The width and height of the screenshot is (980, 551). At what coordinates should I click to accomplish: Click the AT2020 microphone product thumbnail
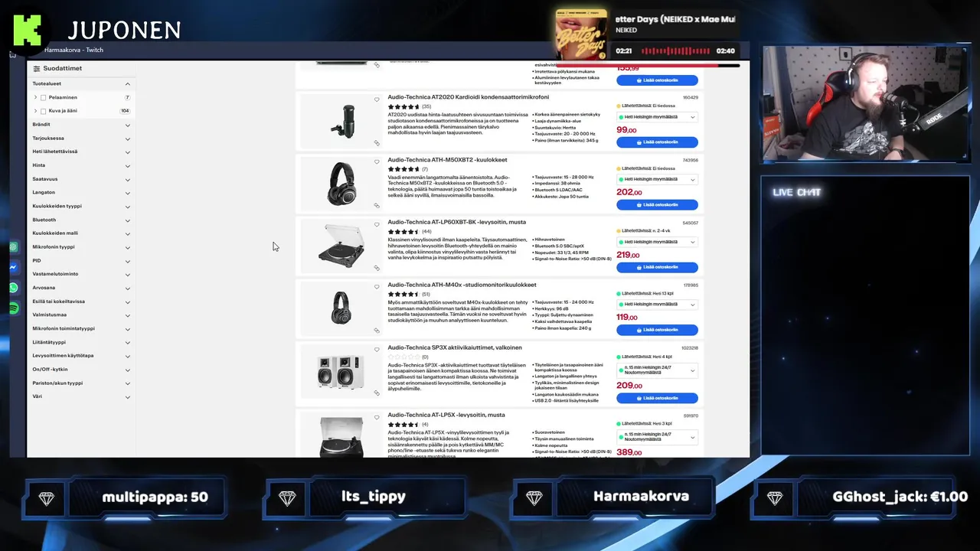coord(340,121)
